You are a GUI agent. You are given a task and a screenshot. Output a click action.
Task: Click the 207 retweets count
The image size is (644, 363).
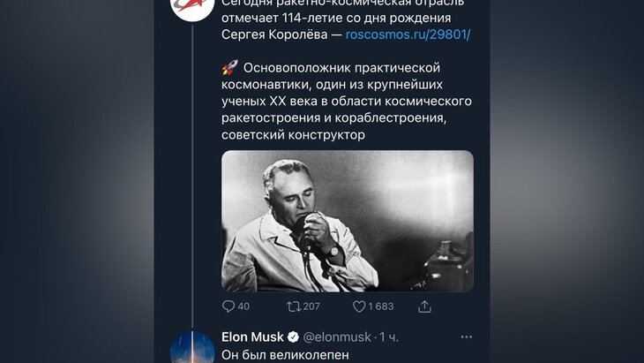click(309, 306)
